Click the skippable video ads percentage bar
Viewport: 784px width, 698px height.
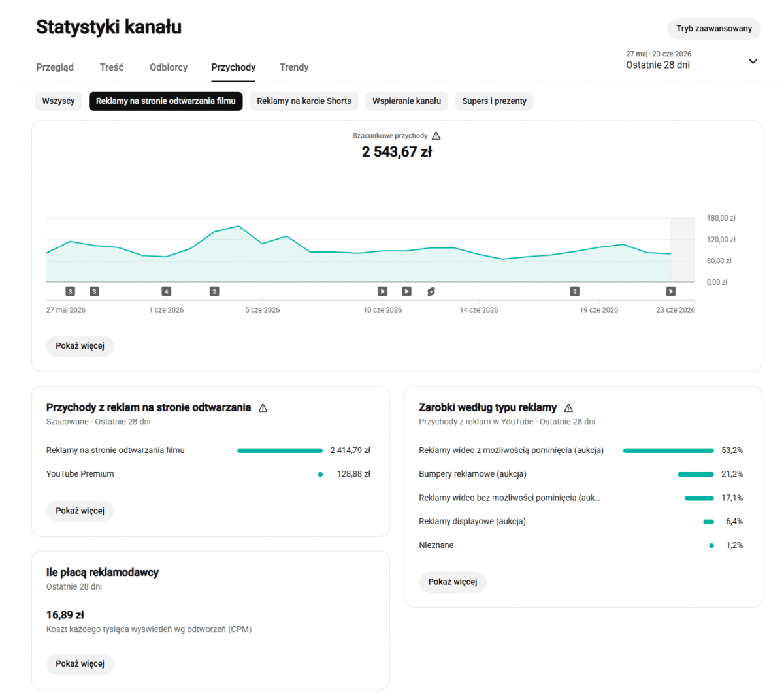coord(668,451)
